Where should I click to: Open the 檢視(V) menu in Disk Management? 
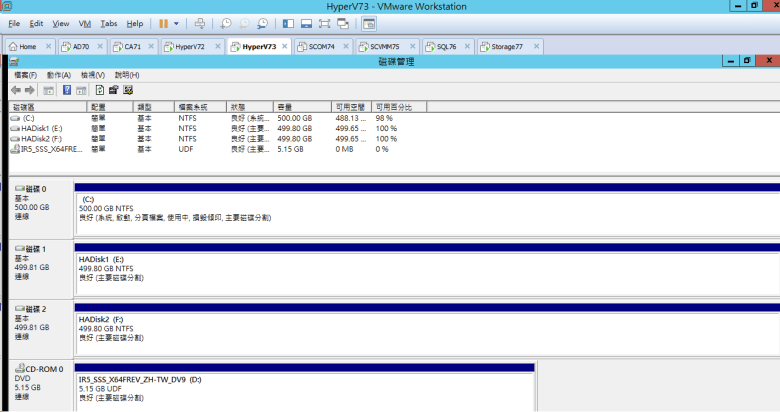tap(93, 75)
